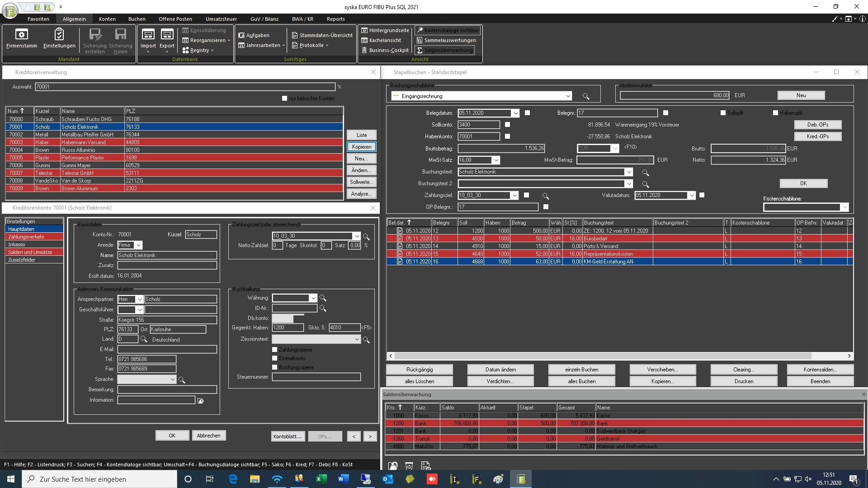Open Excel from the Windows taskbar

point(321,479)
